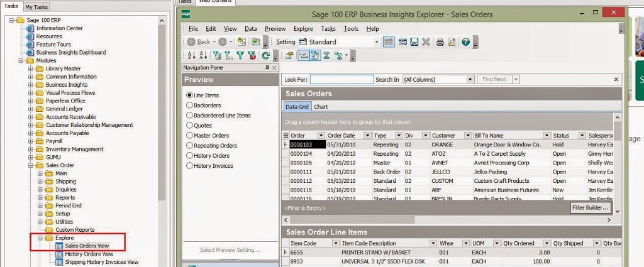Click the Look For search field

coord(341,80)
